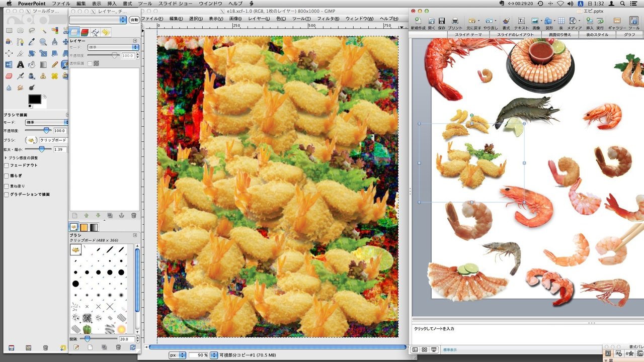Screen dimensions: 644x362
Task: Adjust the brush 不透明度 opacity slider
Action: coord(38,131)
